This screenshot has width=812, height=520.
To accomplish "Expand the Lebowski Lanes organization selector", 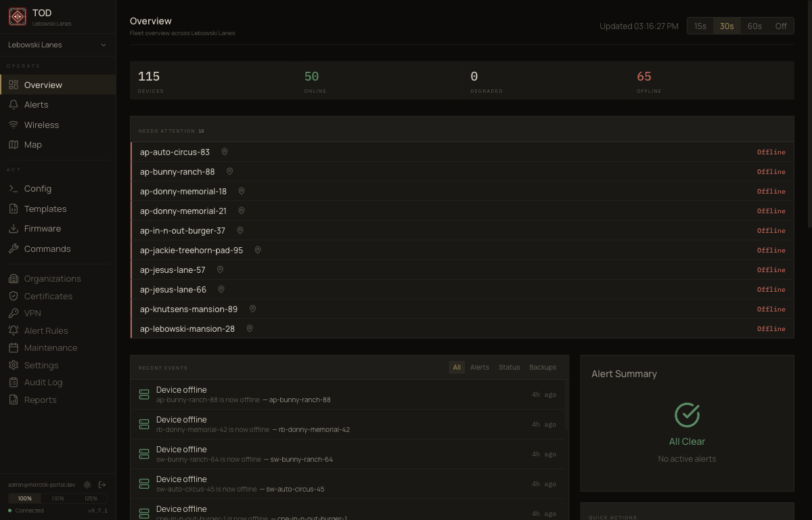I will [58, 44].
